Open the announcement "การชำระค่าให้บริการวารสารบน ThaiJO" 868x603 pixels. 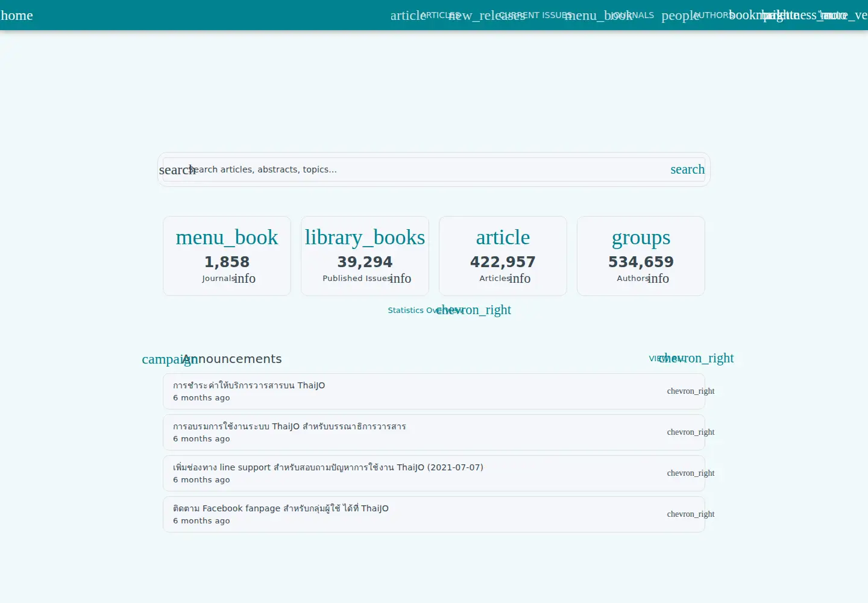click(434, 391)
